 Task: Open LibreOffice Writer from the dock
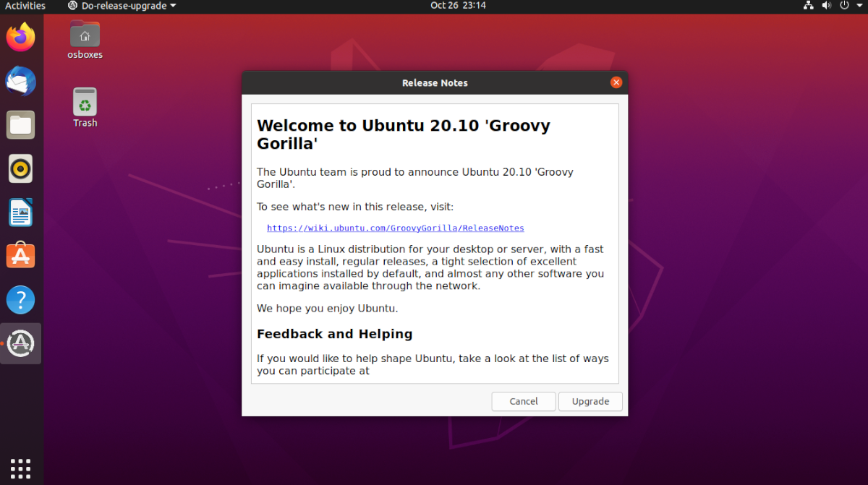pos(20,213)
